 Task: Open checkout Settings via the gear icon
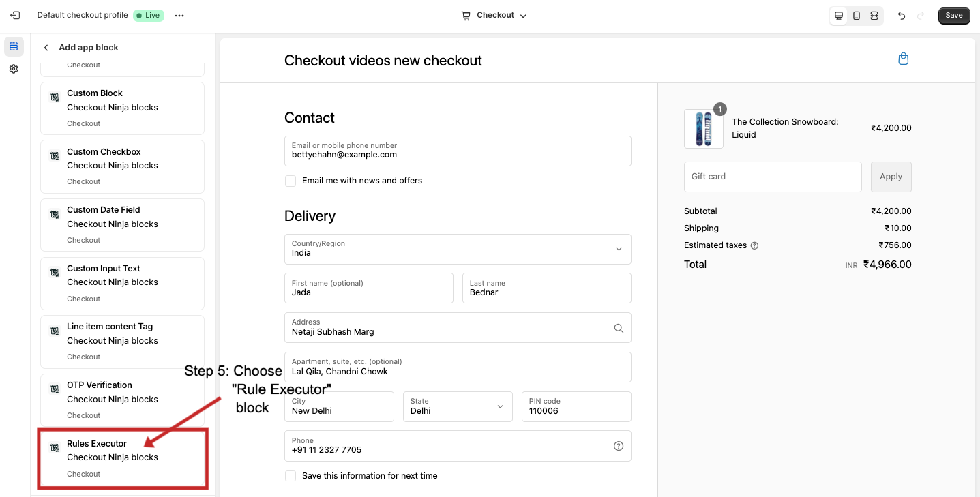(x=13, y=68)
